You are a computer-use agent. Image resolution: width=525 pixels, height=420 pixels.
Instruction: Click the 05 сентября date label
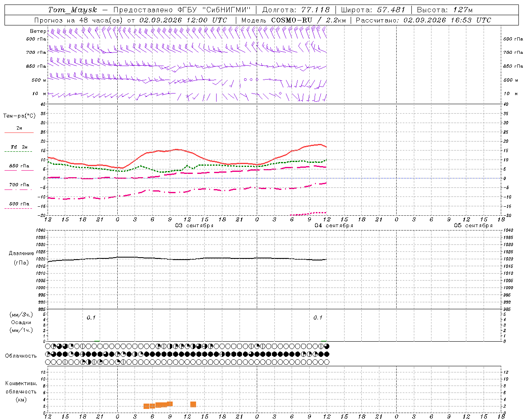coord(473,226)
